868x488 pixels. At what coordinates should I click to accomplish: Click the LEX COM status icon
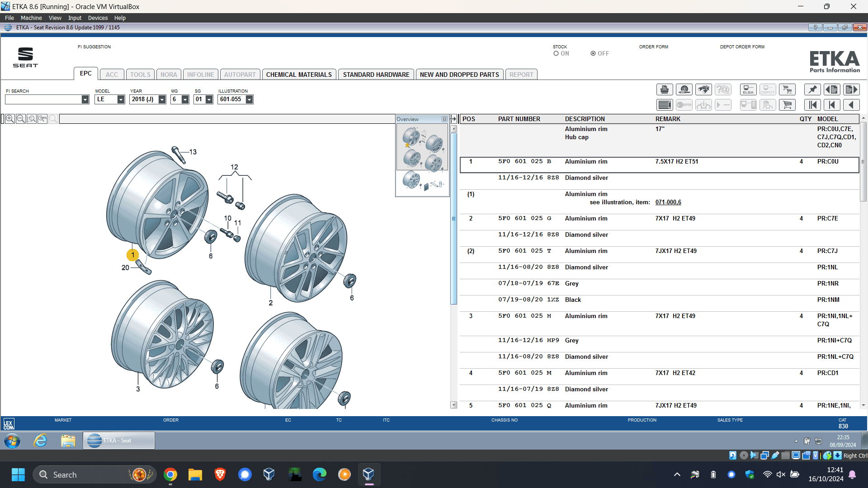click(9, 424)
